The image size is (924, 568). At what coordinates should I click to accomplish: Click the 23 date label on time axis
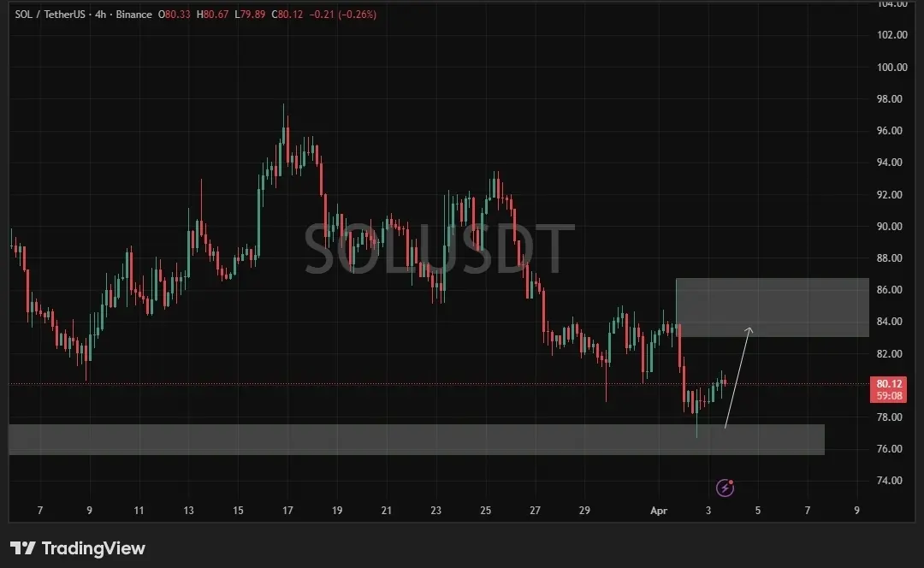436,510
